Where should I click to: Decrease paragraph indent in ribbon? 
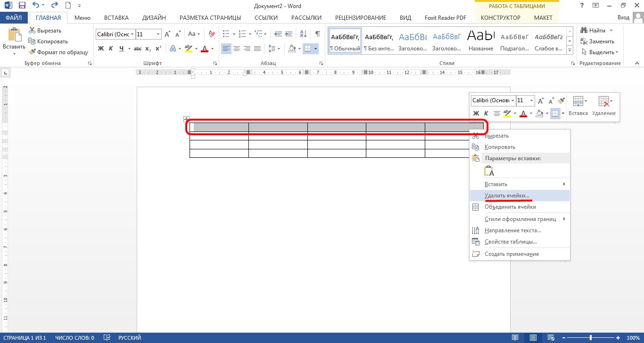[278, 34]
